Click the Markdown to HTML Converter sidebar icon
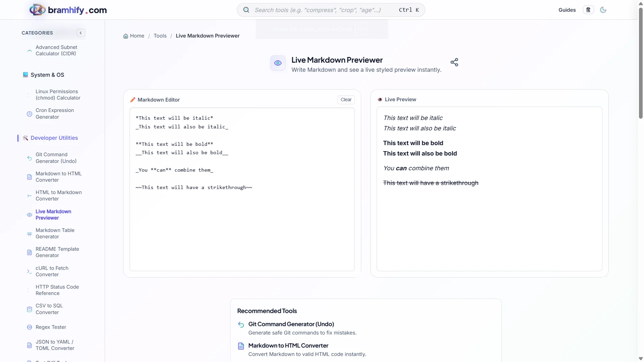 coord(30,177)
